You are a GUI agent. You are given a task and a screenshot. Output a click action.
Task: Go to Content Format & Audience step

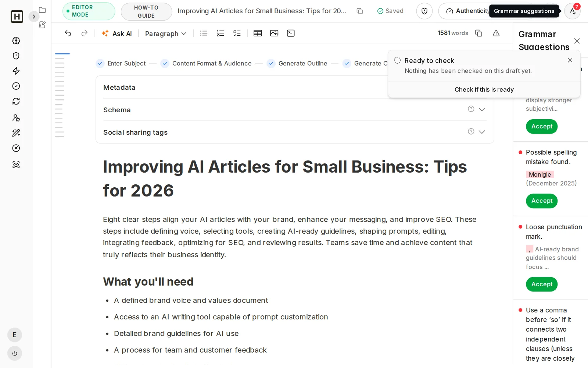click(207, 63)
